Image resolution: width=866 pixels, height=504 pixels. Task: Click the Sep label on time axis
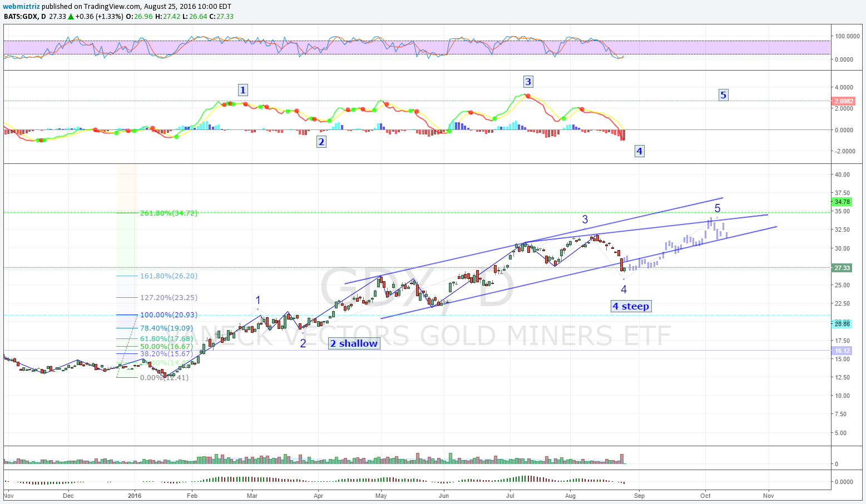[639, 496]
